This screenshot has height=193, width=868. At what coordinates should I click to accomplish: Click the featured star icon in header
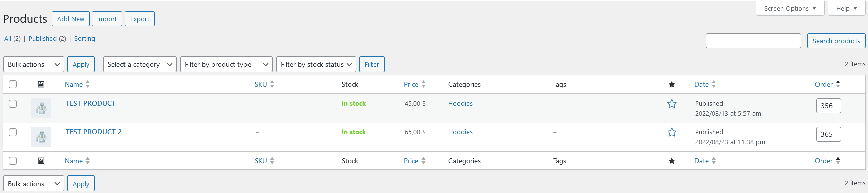(672, 84)
